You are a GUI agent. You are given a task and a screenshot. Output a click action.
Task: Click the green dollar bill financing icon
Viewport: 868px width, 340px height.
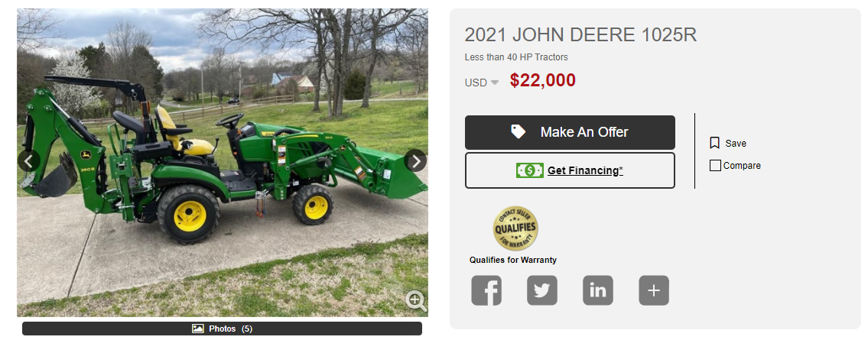click(530, 170)
